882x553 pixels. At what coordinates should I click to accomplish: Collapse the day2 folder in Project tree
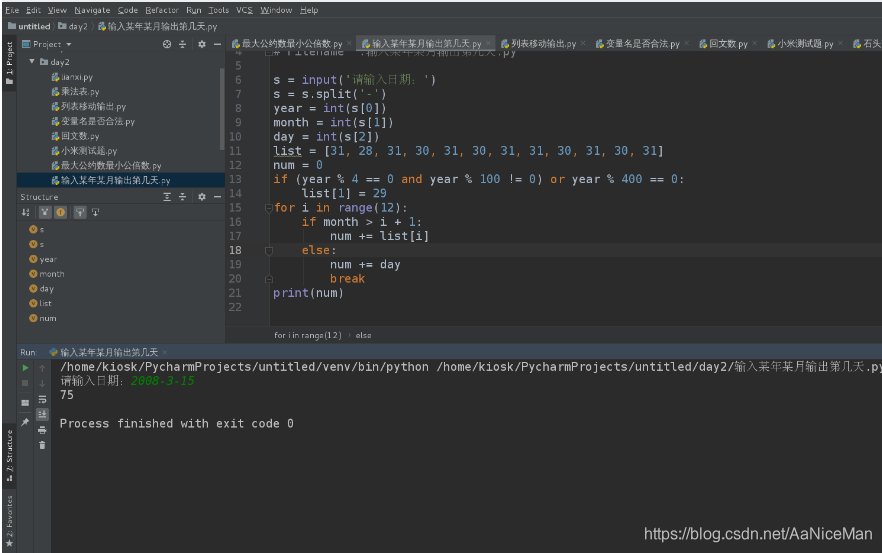[32, 61]
